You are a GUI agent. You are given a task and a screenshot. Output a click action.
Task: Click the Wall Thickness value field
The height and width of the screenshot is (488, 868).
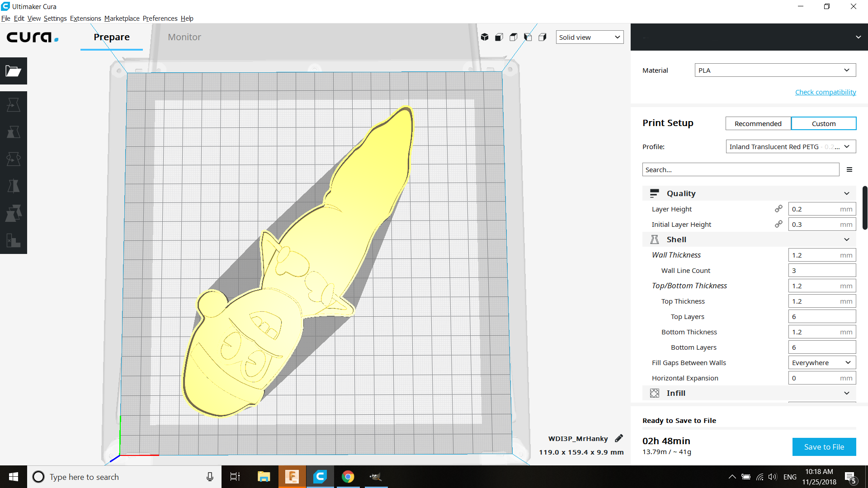tap(822, 255)
